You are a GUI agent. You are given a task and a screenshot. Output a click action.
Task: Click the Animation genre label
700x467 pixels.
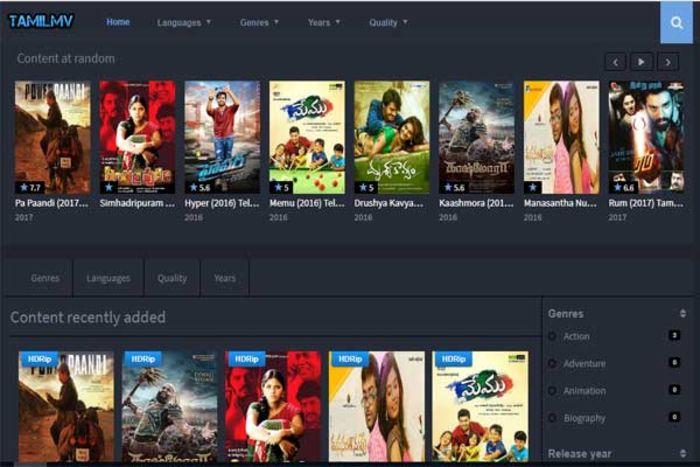[x=584, y=391]
